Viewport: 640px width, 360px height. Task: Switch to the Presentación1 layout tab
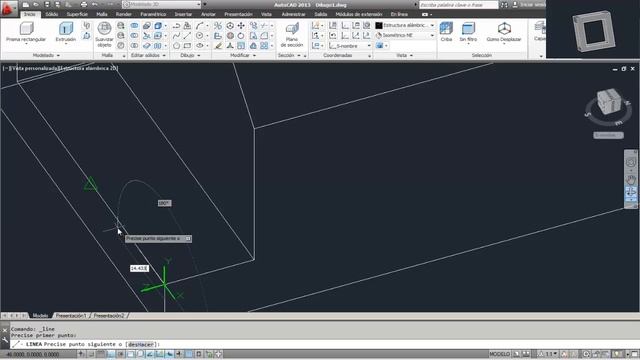pyautogui.click(x=71, y=316)
